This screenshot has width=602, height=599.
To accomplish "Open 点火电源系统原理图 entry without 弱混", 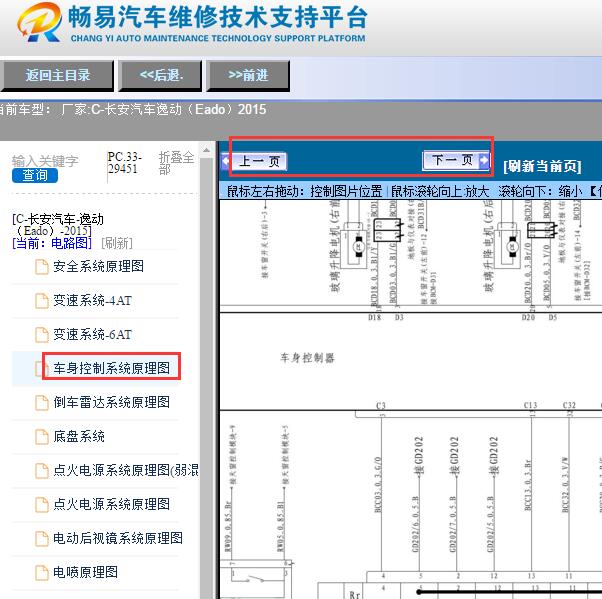I will coord(111,504).
